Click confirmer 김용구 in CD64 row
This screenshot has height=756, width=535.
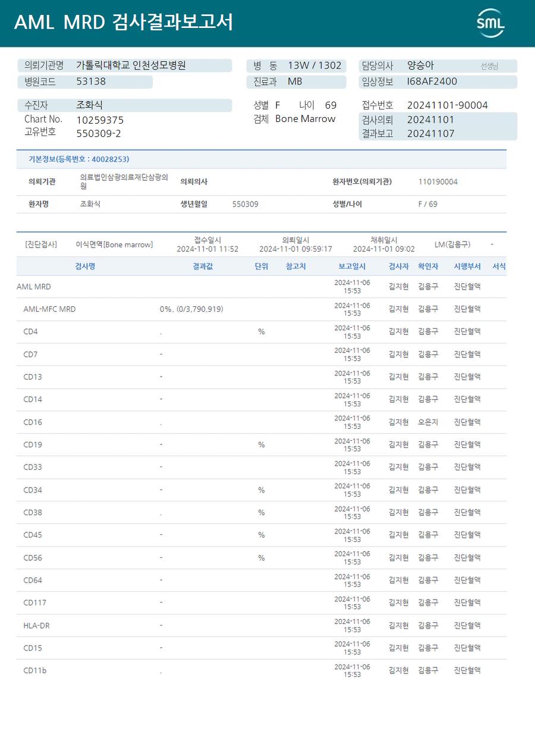[x=428, y=581]
